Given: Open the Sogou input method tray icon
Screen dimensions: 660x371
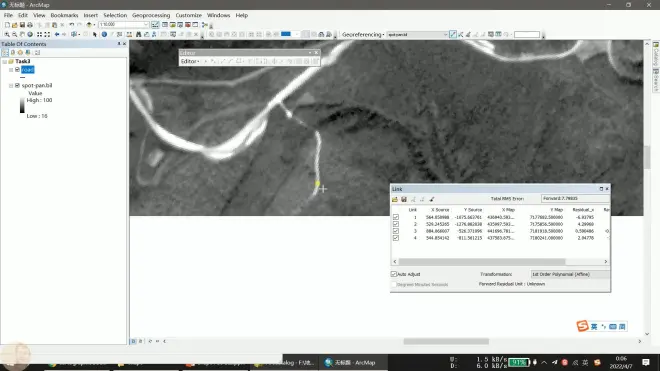Looking at the screenshot, I should (x=597, y=363).
